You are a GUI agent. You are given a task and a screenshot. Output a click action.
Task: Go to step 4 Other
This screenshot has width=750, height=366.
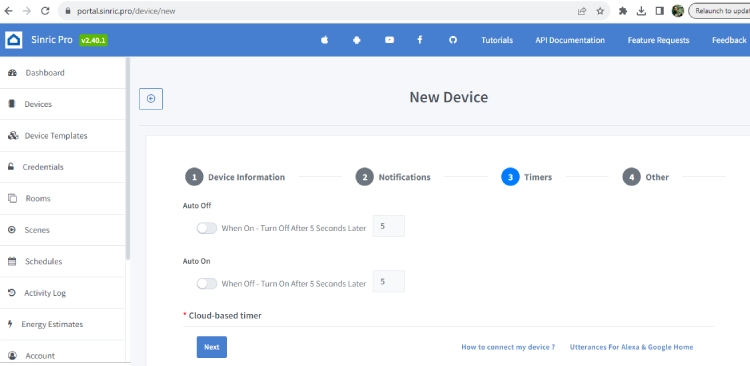tap(646, 177)
